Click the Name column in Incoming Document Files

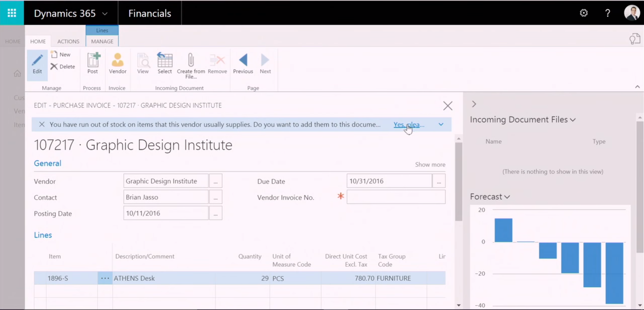point(493,141)
